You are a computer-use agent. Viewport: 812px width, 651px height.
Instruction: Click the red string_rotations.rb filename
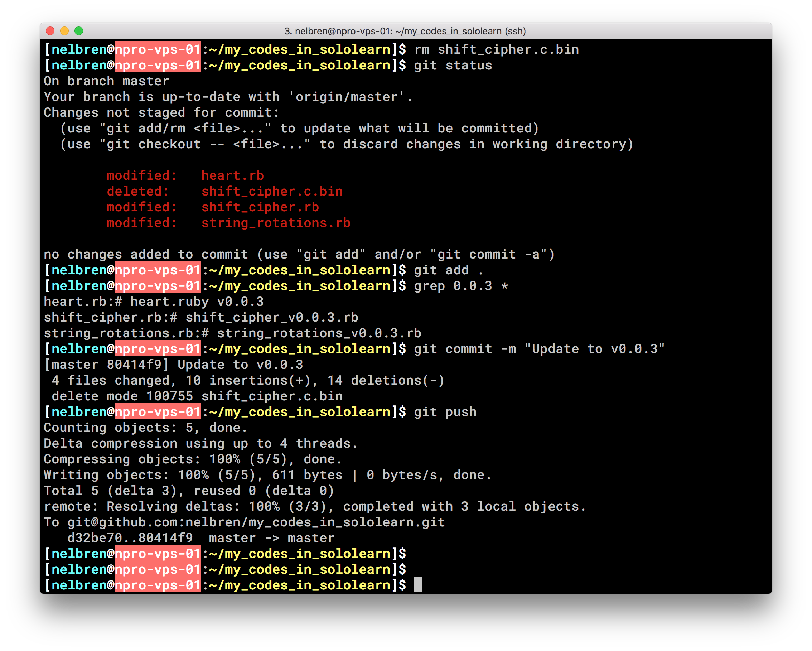pyautogui.click(x=276, y=223)
